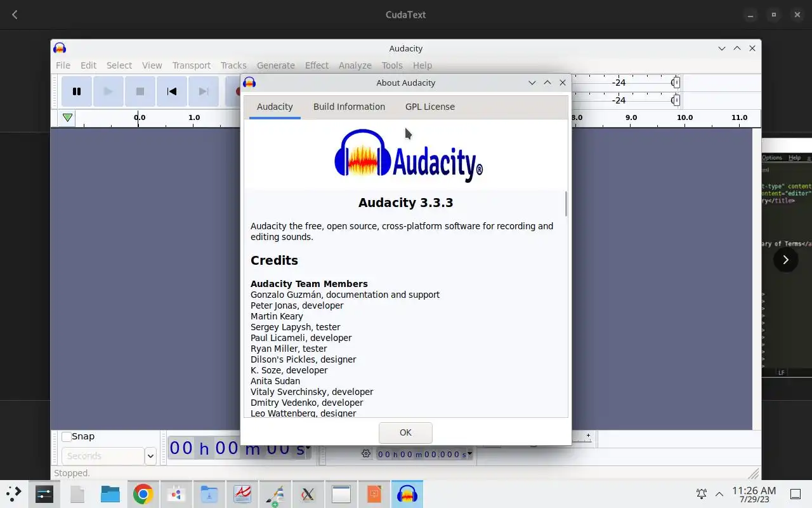The height and width of the screenshot is (508, 812).
Task: Open the Transport menu
Action: 192,65
